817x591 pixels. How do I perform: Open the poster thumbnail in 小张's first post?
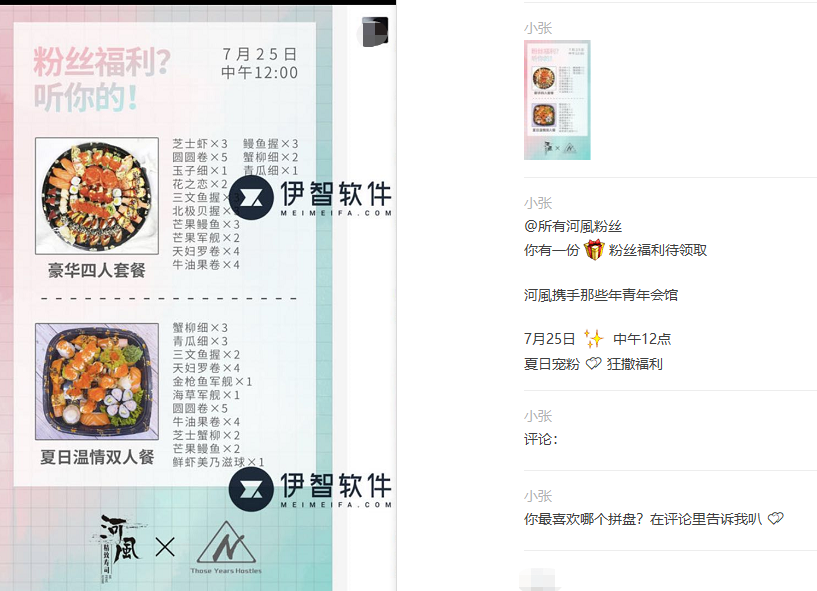coord(557,100)
